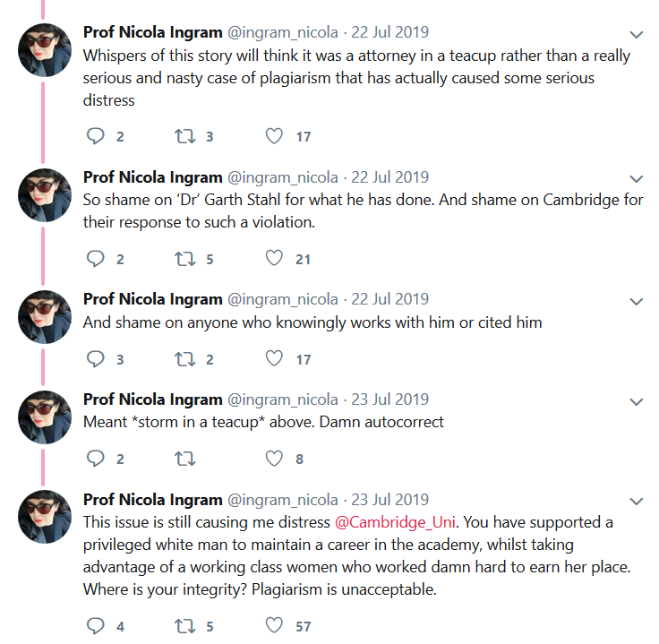Like the 'Meant storm in a teacup' tweet
The width and height of the screenshot is (659, 644).
[x=275, y=459]
